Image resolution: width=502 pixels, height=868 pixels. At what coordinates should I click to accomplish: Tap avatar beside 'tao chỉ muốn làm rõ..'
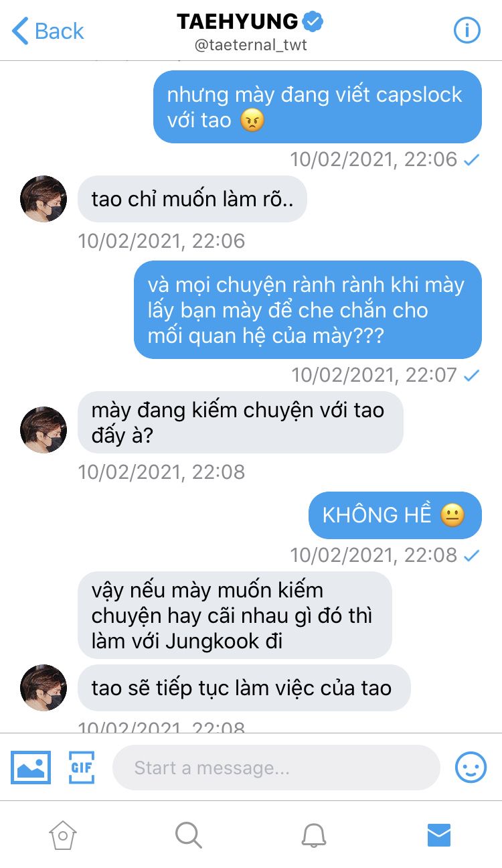point(44,199)
